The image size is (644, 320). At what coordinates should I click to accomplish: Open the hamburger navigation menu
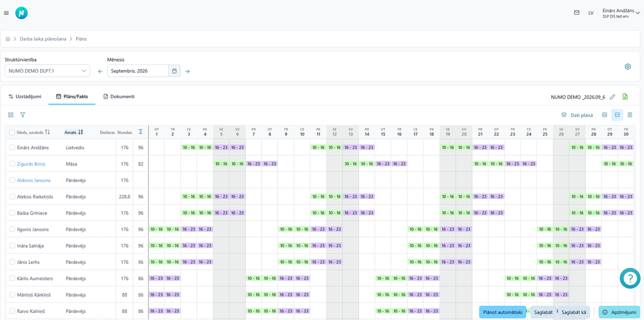(6, 13)
